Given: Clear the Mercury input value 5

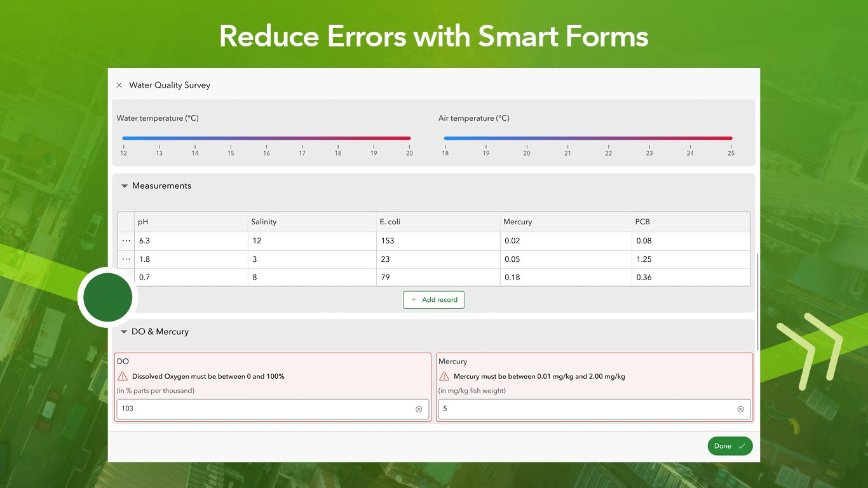Looking at the screenshot, I should click(x=740, y=409).
